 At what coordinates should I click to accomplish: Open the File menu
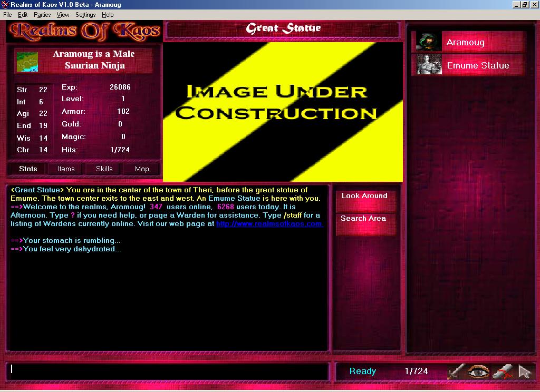7,15
